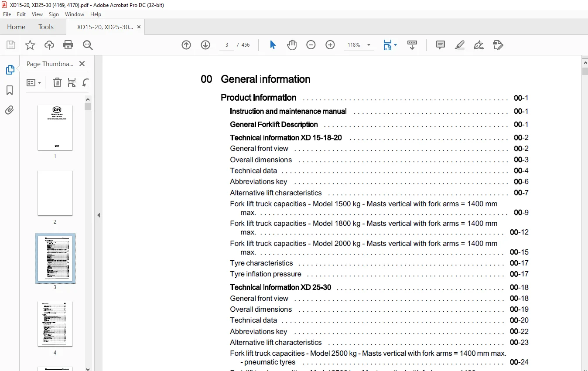Open the Sign menu
The height and width of the screenshot is (371, 588).
pyautogui.click(x=54, y=14)
